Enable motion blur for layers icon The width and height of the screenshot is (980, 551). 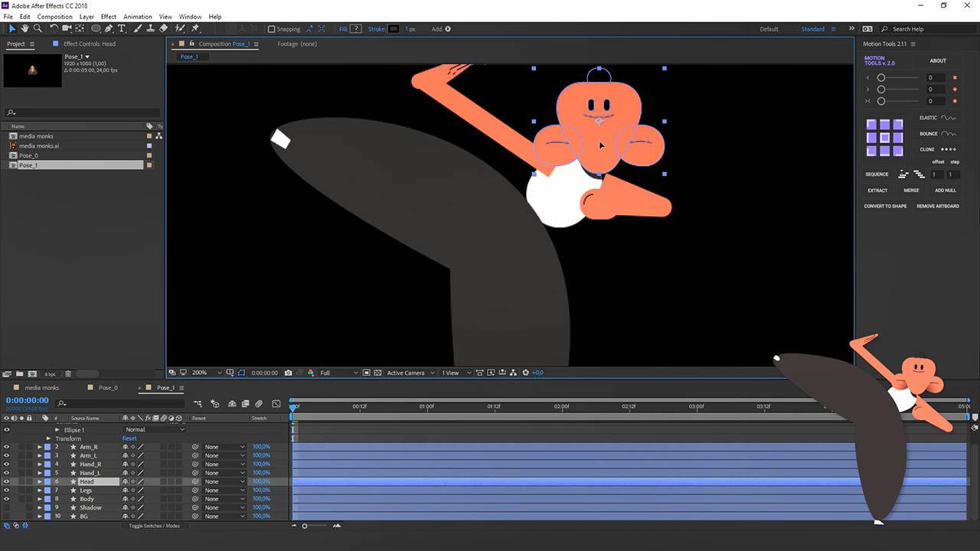(x=259, y=403)
